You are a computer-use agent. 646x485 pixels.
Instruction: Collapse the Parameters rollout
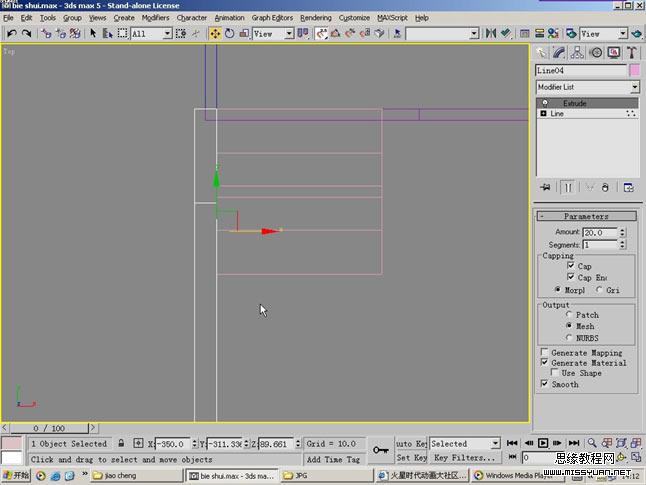point(586,216)
